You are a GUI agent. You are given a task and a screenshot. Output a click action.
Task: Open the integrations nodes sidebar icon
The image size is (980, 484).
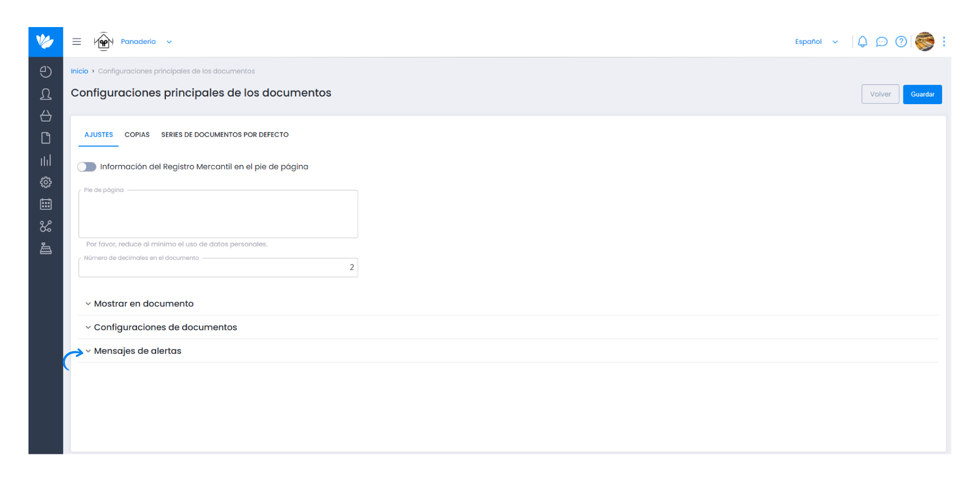pyautogui.click(x=46, y=226)
